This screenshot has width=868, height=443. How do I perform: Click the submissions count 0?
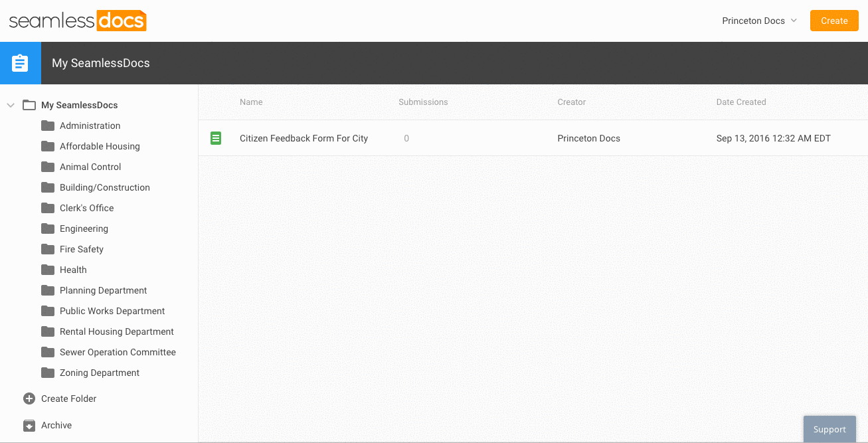click(406, 138)
